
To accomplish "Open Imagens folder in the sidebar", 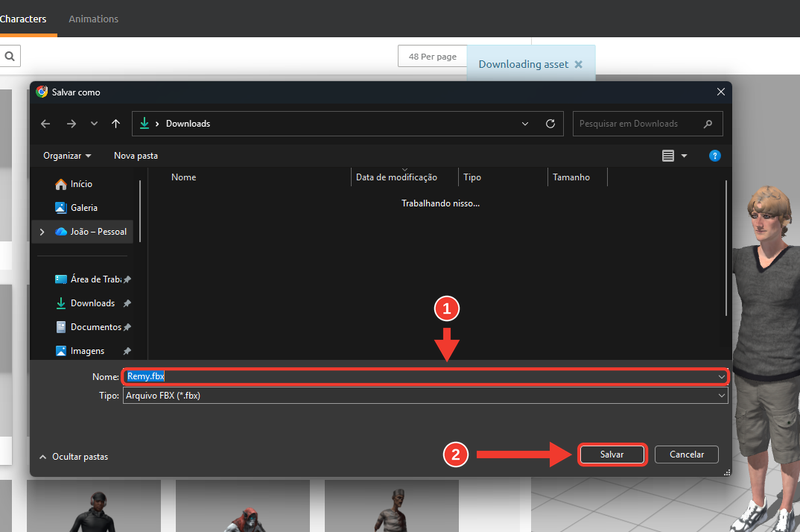I will 80,351.
